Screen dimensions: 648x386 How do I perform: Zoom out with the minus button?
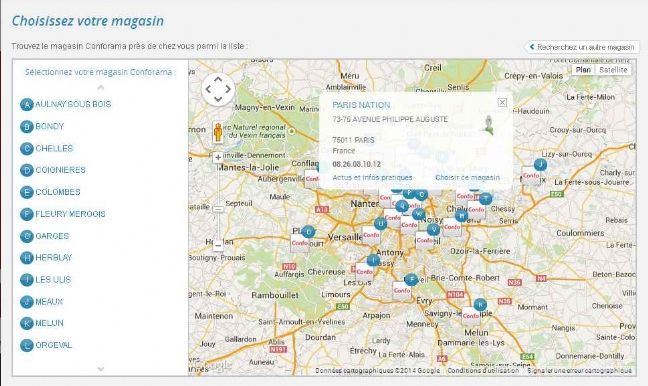point(218,245)
